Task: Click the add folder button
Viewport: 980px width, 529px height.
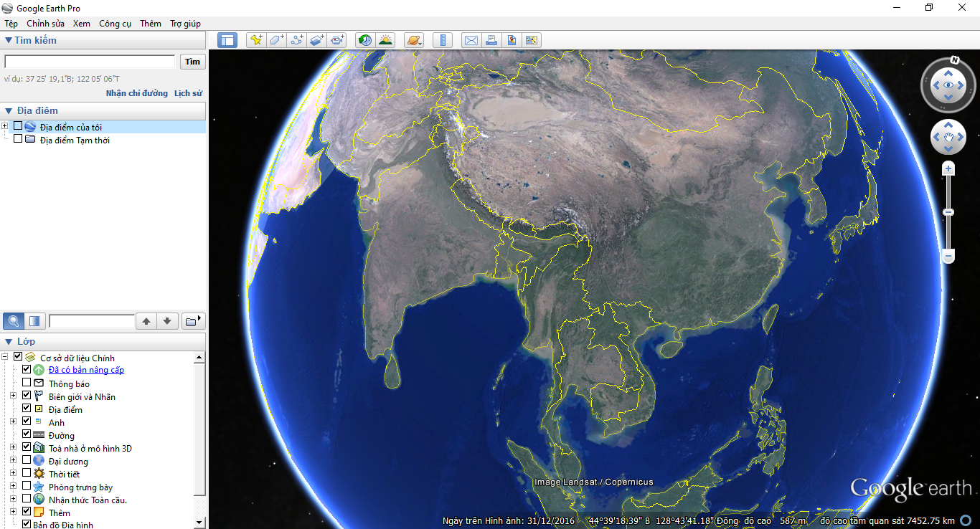Action: coord(192,321)
